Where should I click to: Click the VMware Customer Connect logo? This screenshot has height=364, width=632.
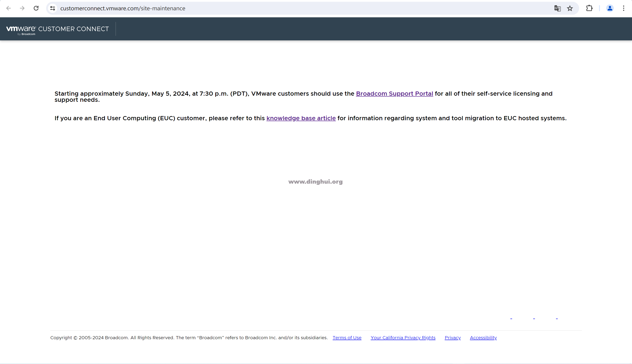tap(57, 29)
